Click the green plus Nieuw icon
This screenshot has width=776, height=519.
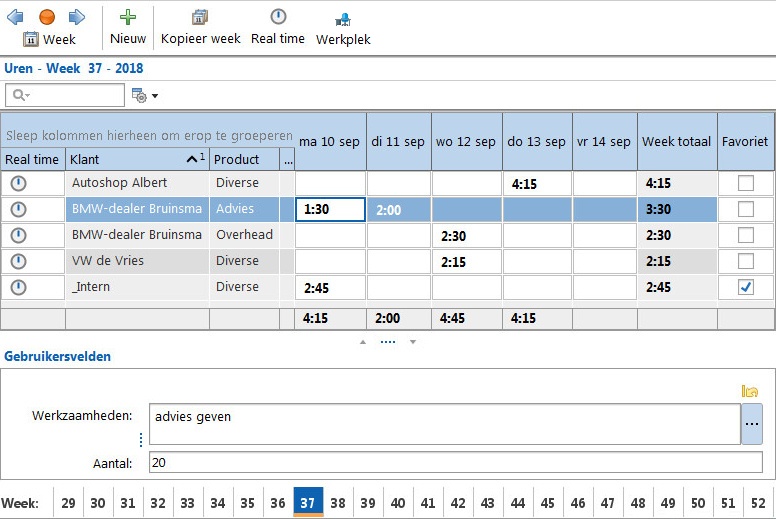(127, 17)
